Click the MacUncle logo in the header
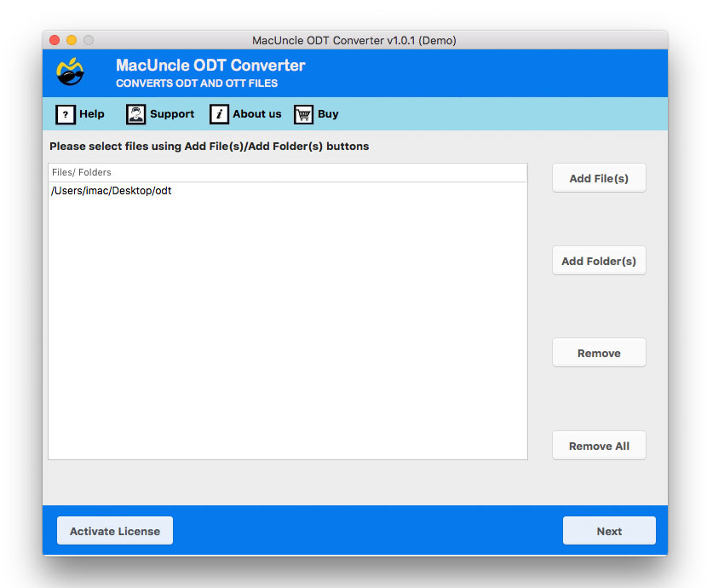 coord(70,72)
